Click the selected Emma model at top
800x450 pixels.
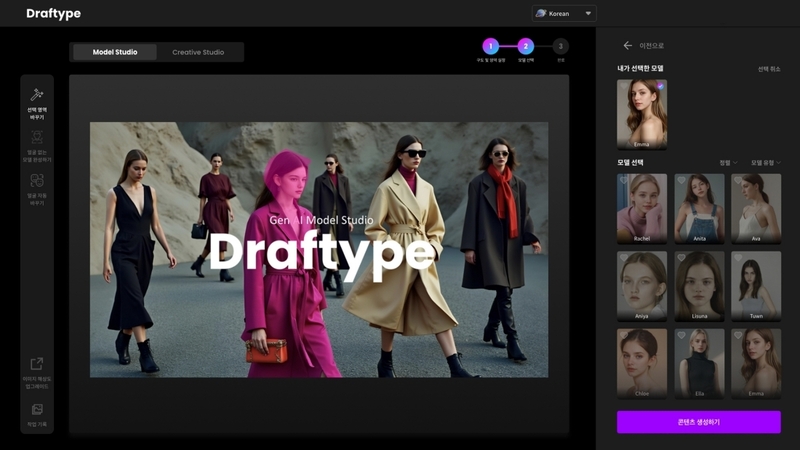(642, 114)
